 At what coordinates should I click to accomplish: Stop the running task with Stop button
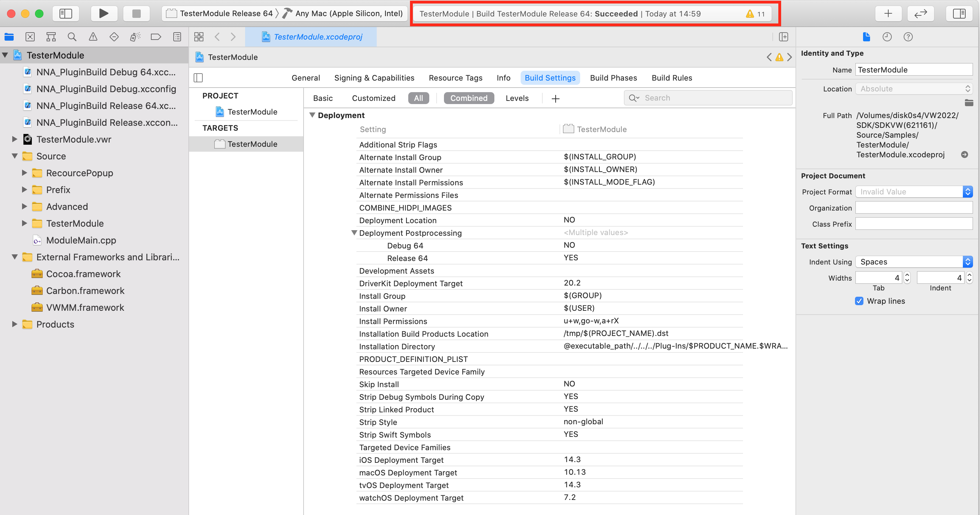click(137, 14)
